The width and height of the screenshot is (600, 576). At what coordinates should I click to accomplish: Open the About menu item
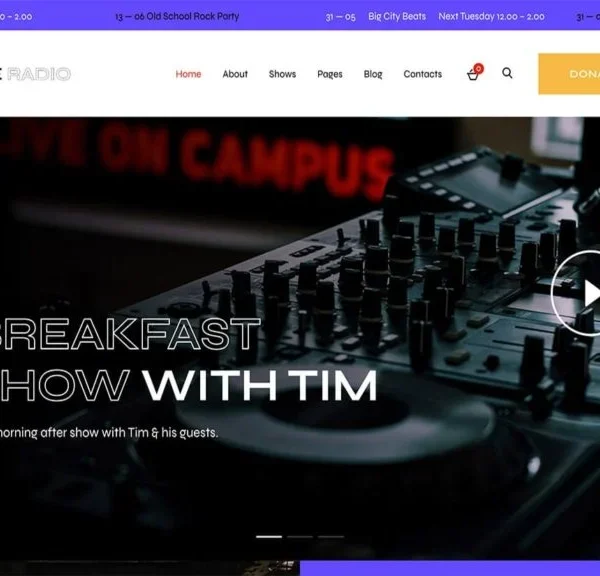point(235,74)
